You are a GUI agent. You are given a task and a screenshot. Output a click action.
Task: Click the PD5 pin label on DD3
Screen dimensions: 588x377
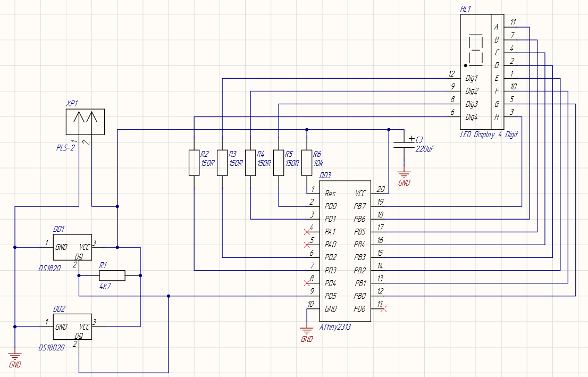(x=330, y=296)
